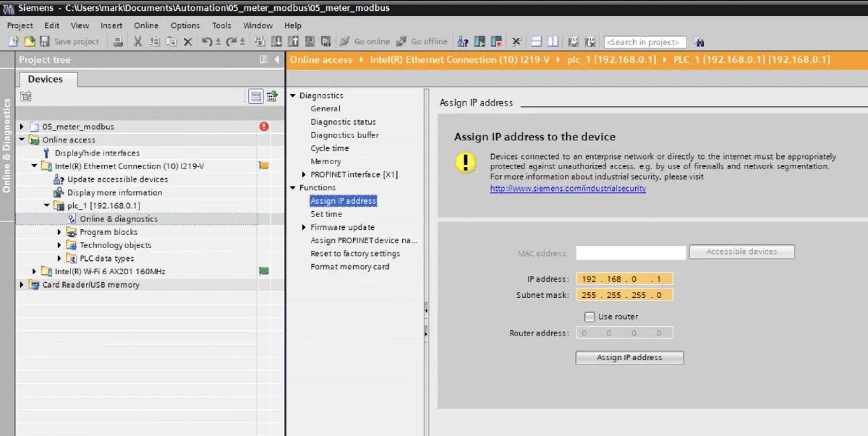Select Set time under Functions

pyautogui.click(x=326, y=214)
